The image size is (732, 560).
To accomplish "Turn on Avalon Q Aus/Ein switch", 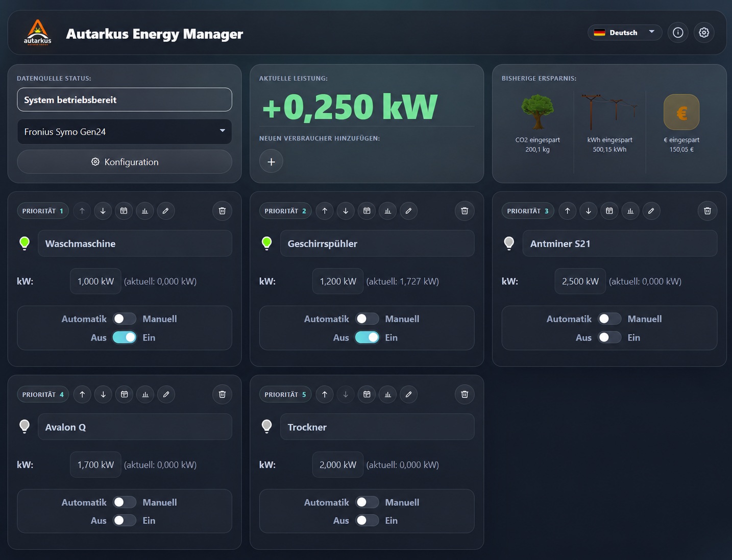I will pos(124,521).
